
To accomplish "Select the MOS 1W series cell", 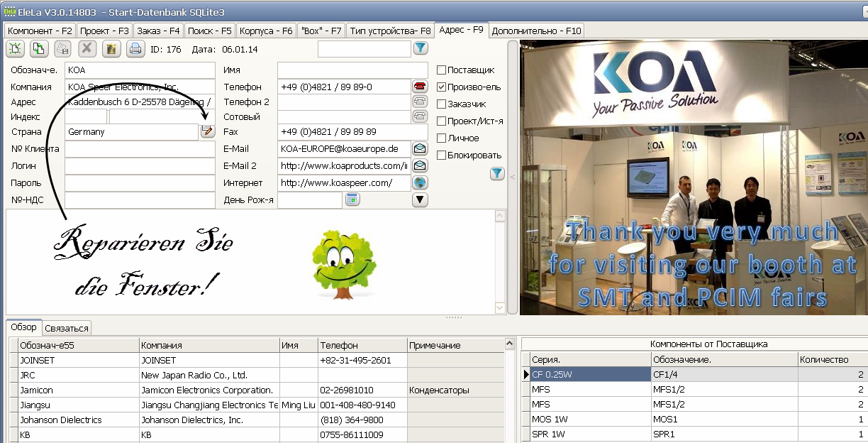I will [x=590, y=419].
